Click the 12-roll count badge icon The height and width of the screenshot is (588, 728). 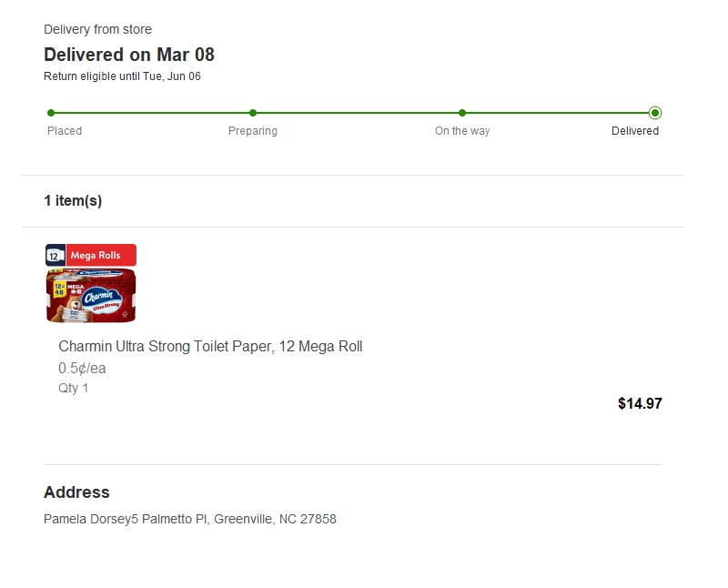coord(54,256)
